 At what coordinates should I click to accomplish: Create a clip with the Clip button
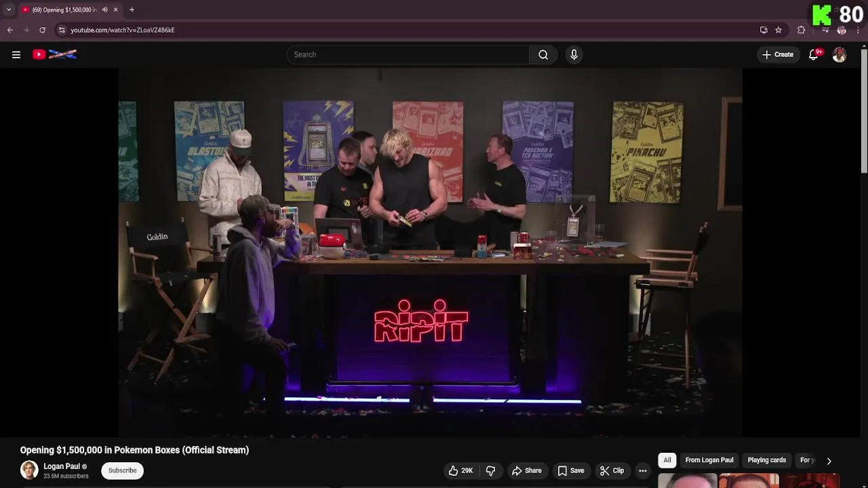coord(612,470)
